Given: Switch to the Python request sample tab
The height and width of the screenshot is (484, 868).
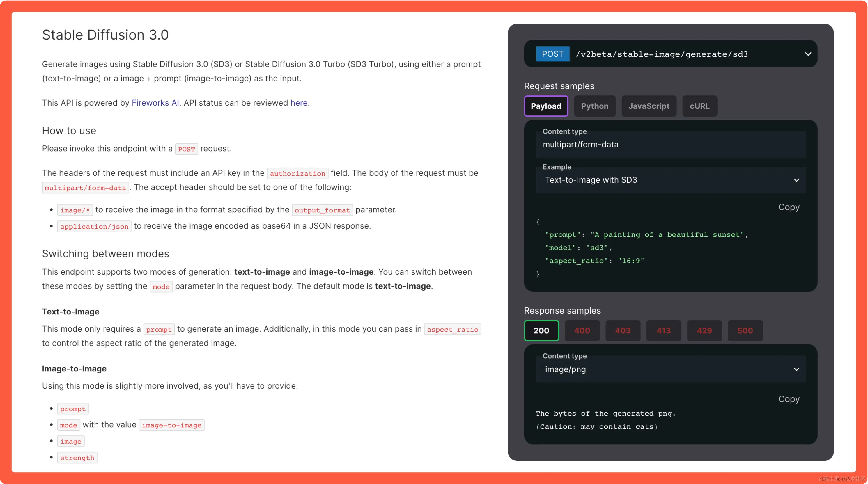Looking at the screenshot, I should coord(594,106).
